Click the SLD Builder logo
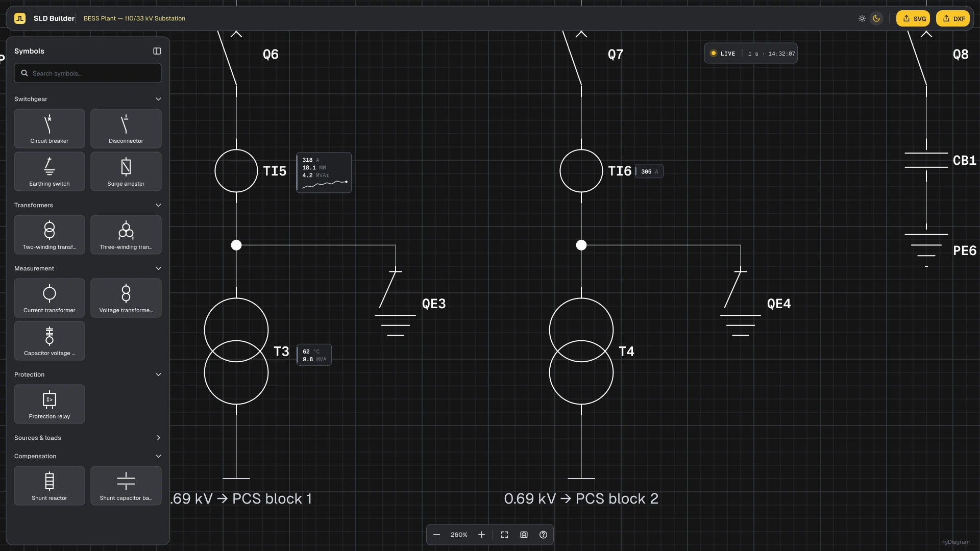The height and width of the screenshot is (551, 980). (20, 18)
